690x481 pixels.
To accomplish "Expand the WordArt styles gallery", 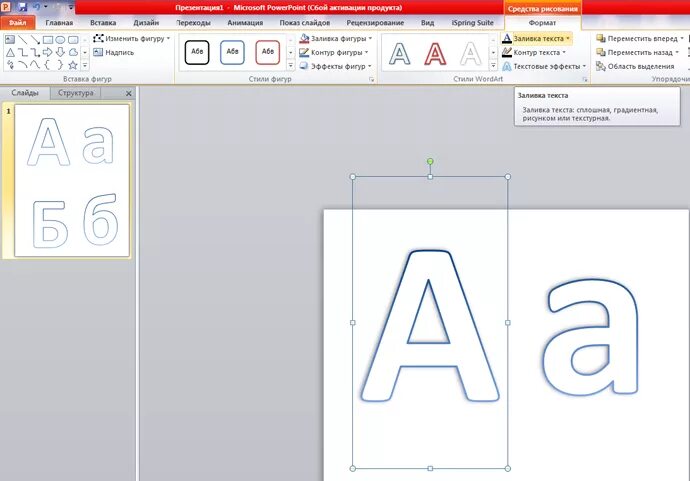I will pos(493,65).
